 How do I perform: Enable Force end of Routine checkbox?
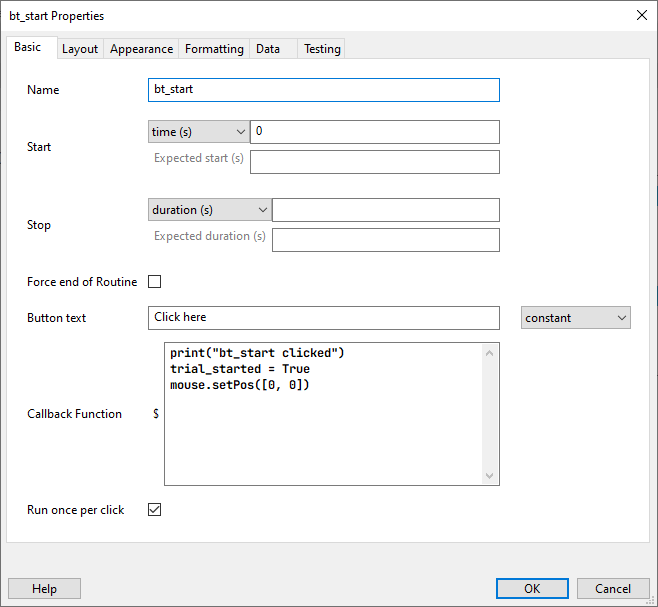point(154,281)
